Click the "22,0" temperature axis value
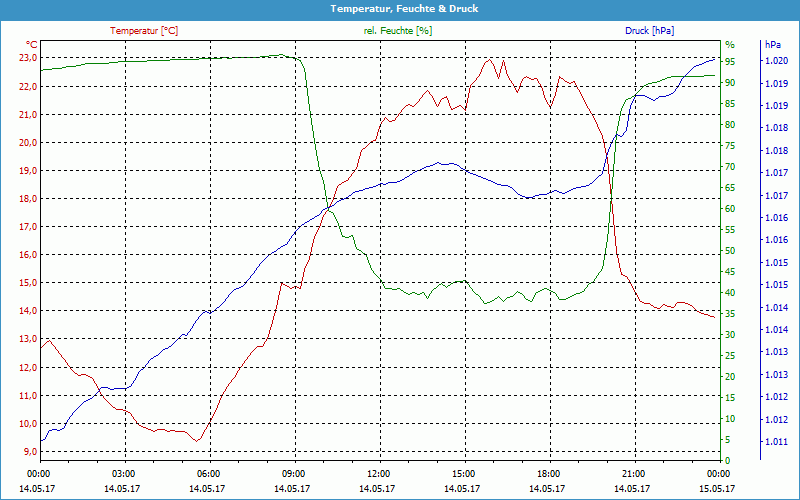Image resolution: width=800 pixels, height=500 pixels. (x=28, y=87)
